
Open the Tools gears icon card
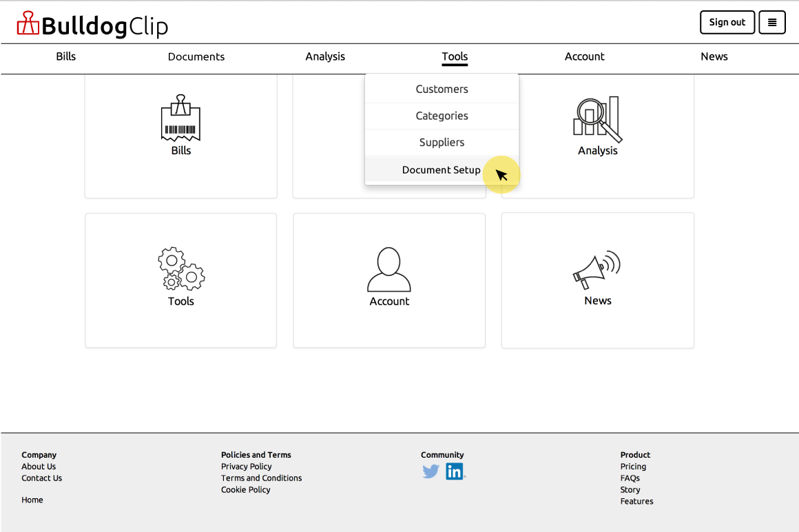(181, 281)
